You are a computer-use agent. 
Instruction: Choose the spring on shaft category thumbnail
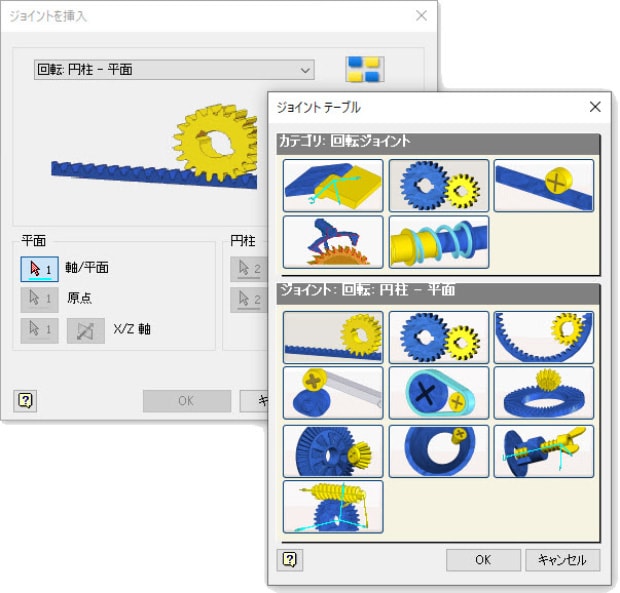click(x=439, y=242)
